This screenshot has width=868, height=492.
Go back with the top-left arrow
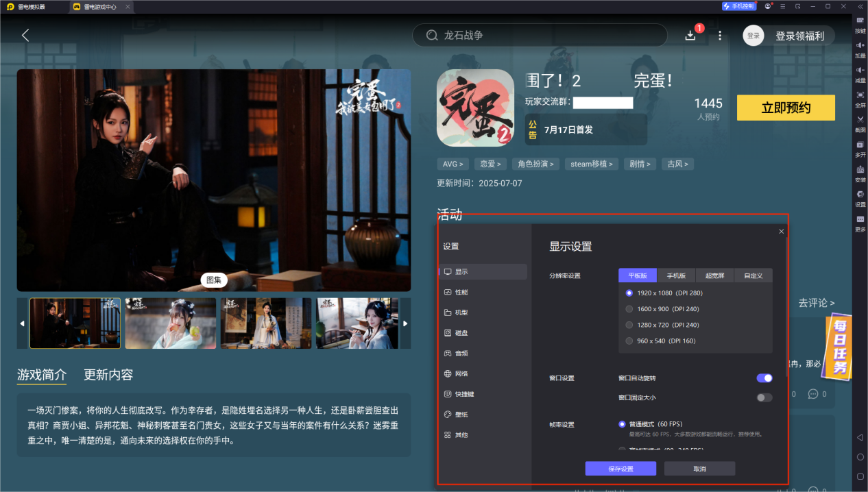coord(25,35)
